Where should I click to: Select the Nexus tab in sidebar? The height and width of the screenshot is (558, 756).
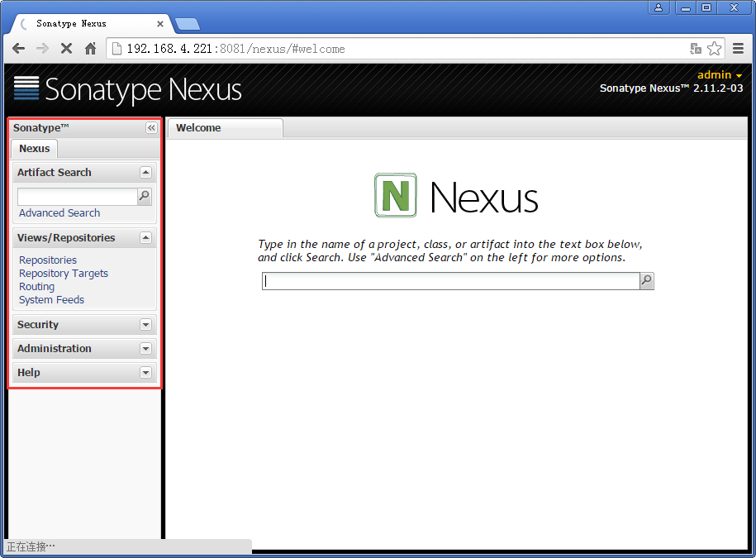[x=34, y=149]
